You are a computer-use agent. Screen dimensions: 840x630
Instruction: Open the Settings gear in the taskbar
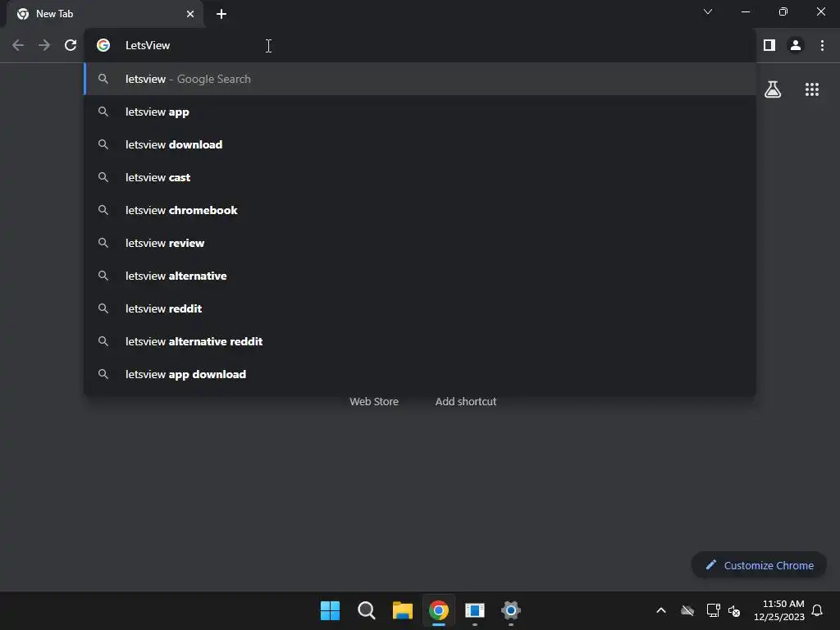511,610
